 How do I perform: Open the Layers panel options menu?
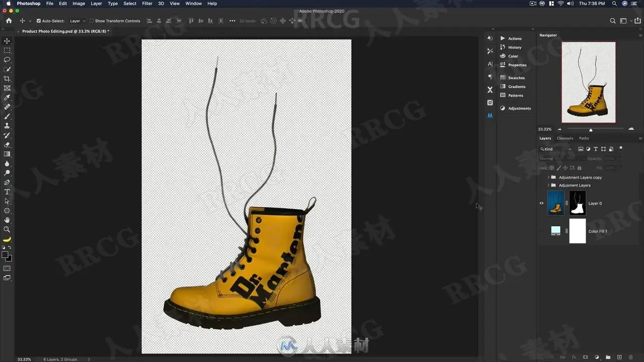(x=640, y=138)
